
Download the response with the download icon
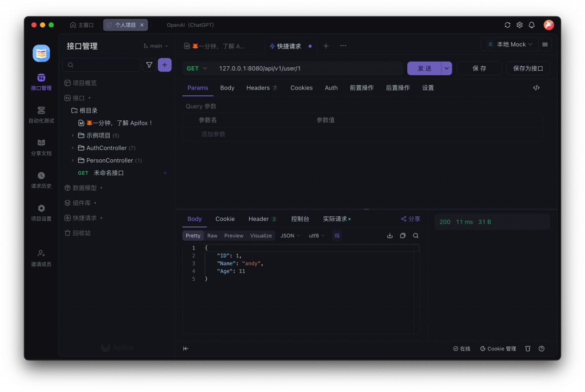[390, 236]
